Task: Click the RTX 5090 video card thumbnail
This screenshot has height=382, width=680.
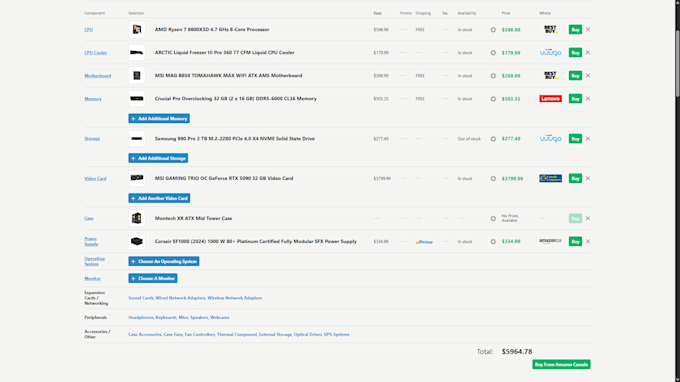Action: coord(137,178)
